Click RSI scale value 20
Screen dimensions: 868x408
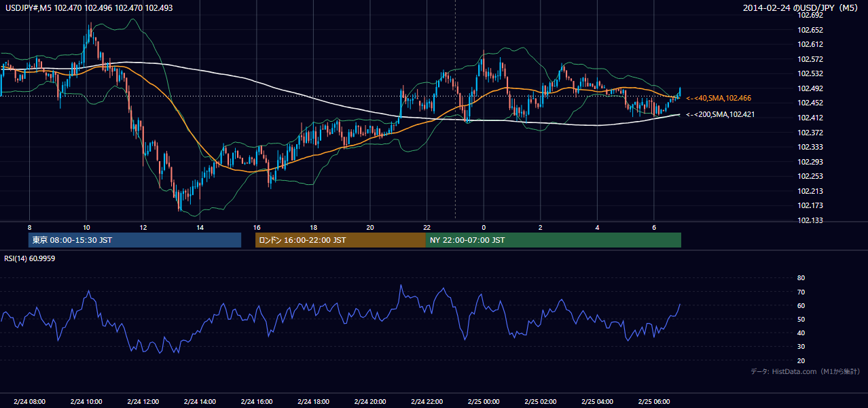(x=801, y=360)
